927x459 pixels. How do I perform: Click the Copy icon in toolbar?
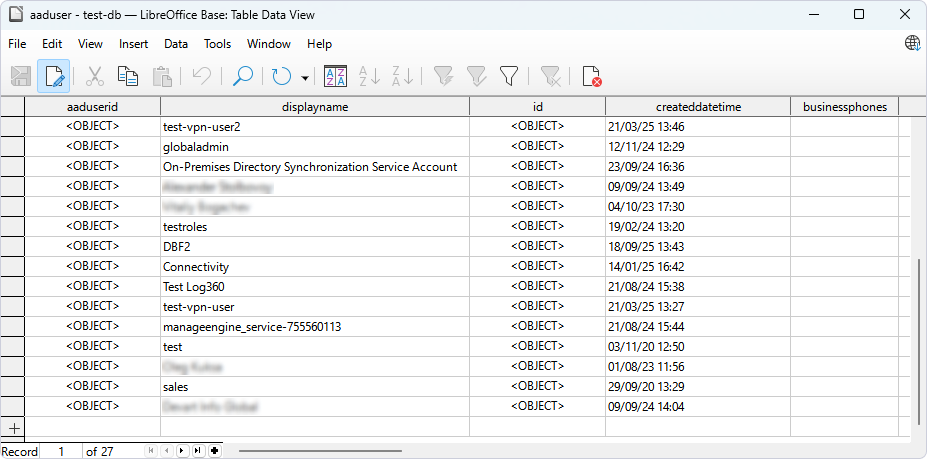tap(128, 76)
